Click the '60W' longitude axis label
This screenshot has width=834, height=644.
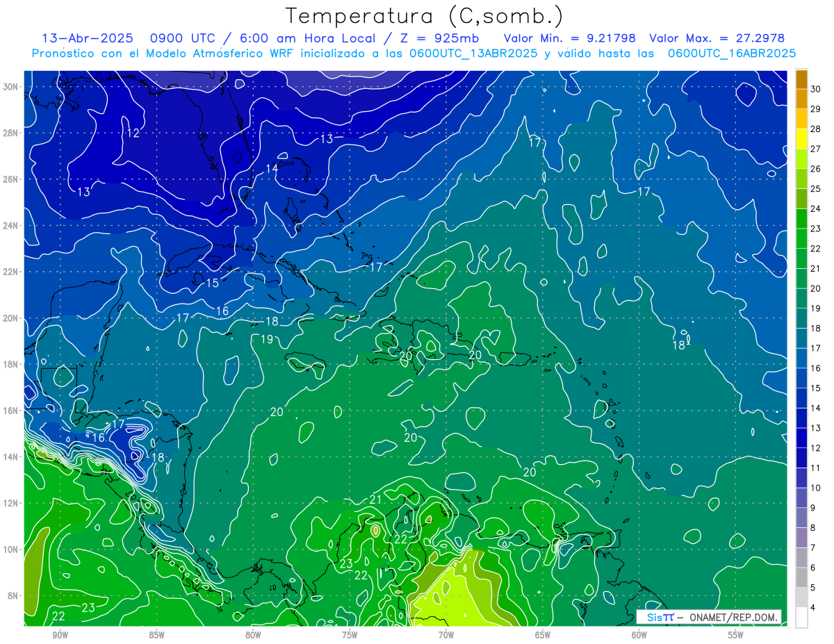tap(639, 635)
